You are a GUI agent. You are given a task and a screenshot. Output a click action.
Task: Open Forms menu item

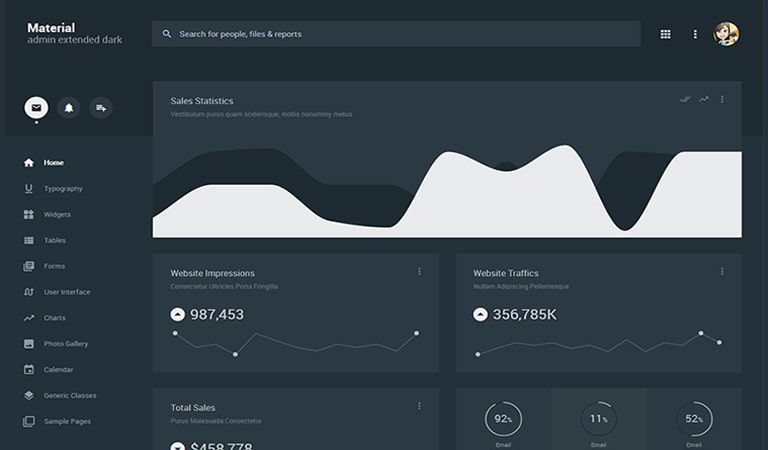[54, 266]
